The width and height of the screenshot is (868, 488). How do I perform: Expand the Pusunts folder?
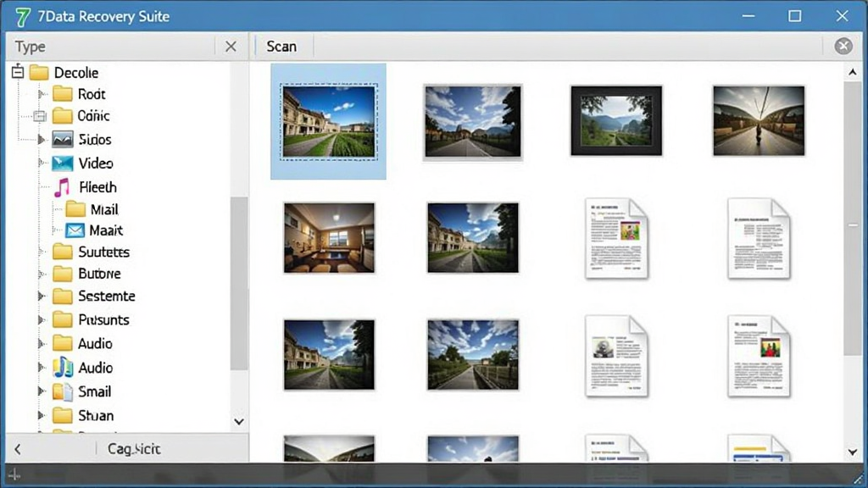pyautogui.click(x=41, y=319)
